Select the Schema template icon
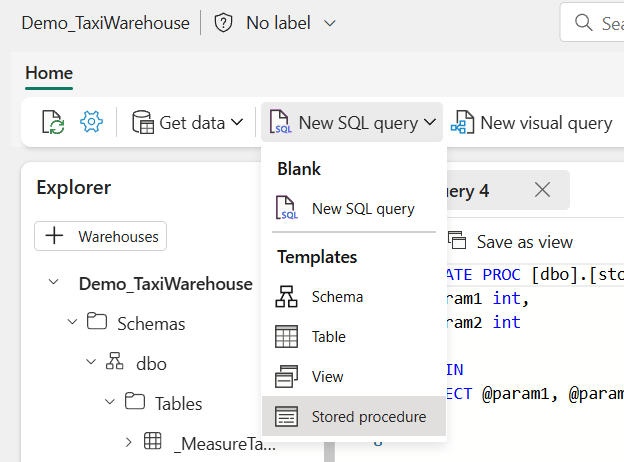 click(x=287, y=297)
